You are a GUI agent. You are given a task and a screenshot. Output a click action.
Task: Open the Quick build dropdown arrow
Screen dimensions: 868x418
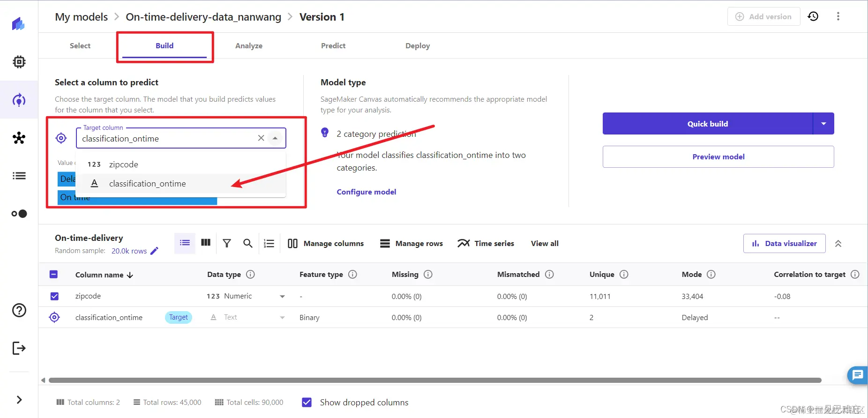(823, 124)
